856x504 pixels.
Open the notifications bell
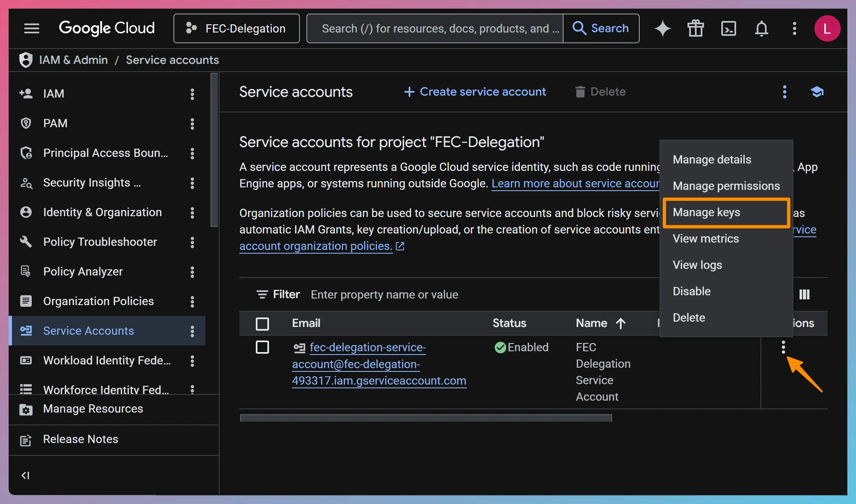(761, 28)
